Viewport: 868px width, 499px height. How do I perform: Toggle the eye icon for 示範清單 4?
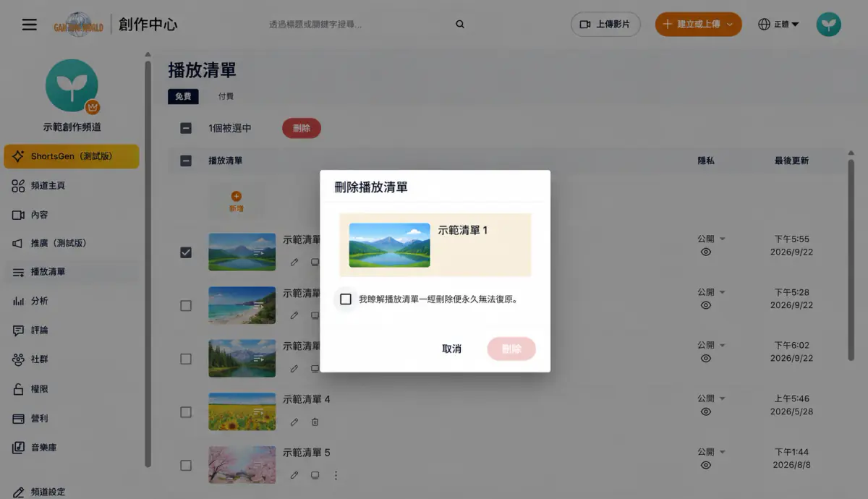pyautogui.click(x=706, y=411)
